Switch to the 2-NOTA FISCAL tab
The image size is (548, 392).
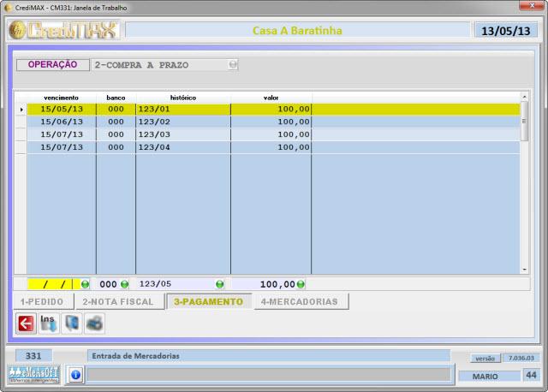coord(117,301)
